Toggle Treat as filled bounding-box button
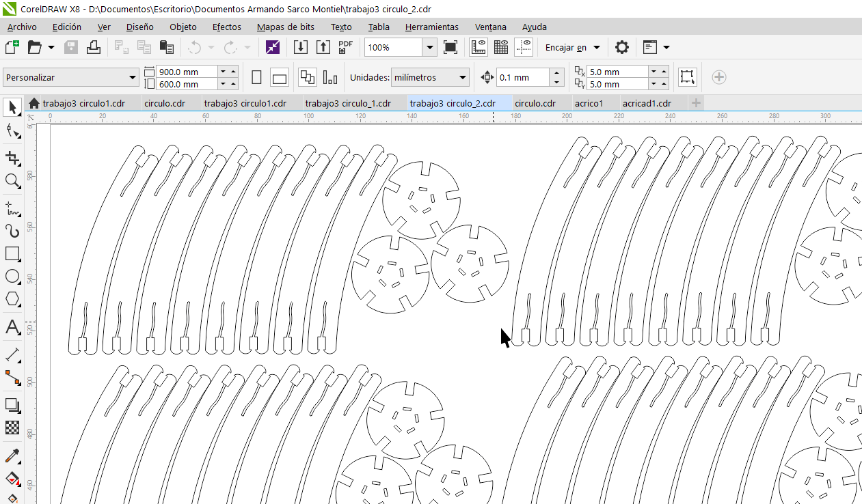This screenshot has height=504, width=862. click(687, 77)
